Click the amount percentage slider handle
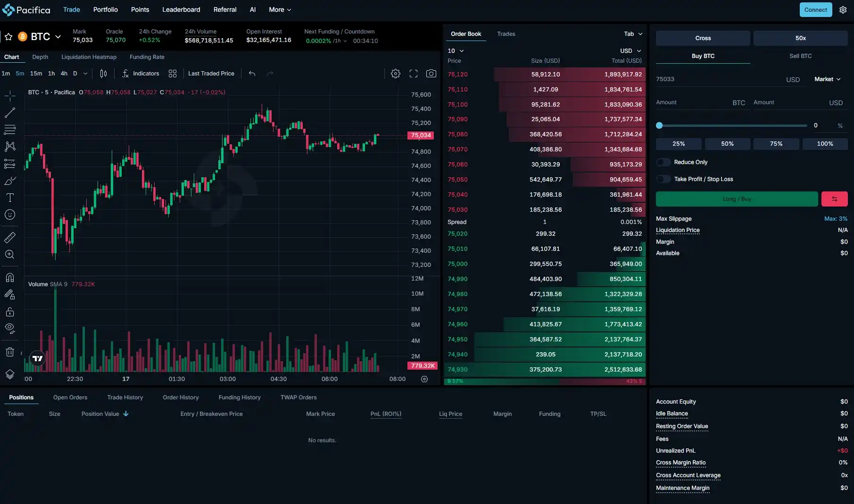Image resolution: width=854 pixels, height=504 pixels. [659, 125]
